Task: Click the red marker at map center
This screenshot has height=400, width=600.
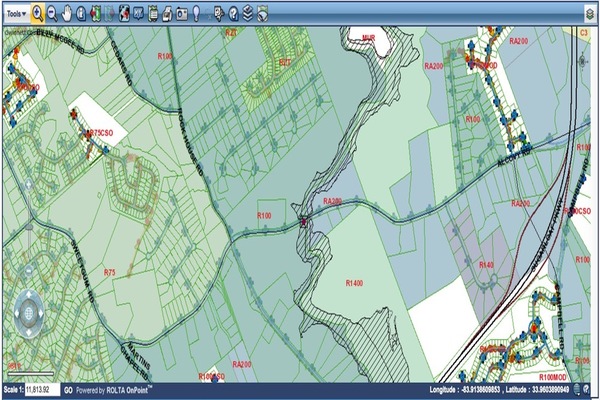Action: click(304, 219)
